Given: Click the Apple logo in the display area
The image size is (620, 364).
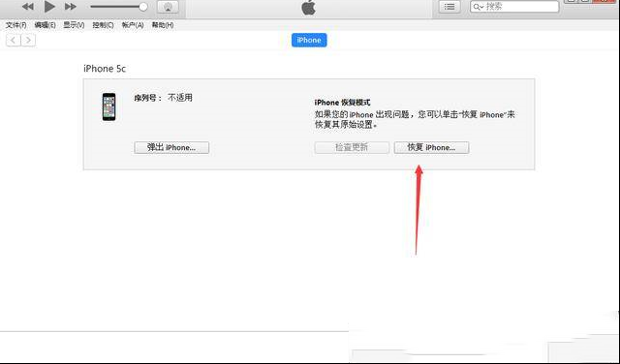Looking at the screenshot, I should point(308,8).
